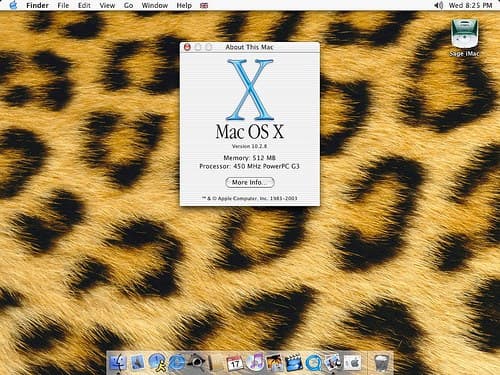Launch iTunes from the Dock
Screen dimensions: 500x375
tap(255, 363)
